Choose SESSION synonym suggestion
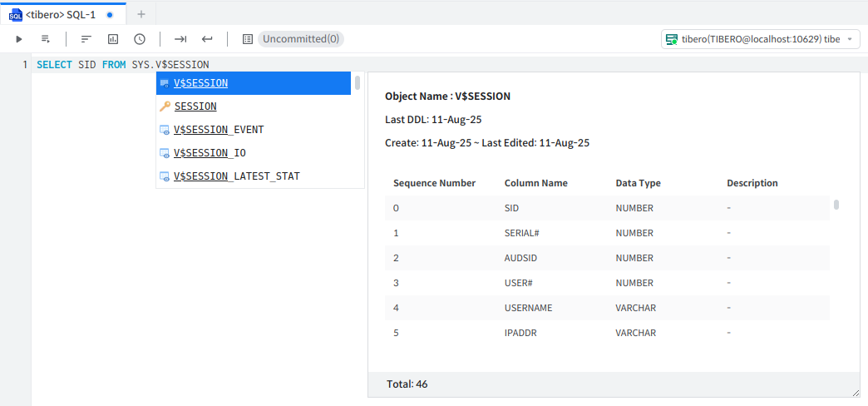868x406 pixels. 195,106
